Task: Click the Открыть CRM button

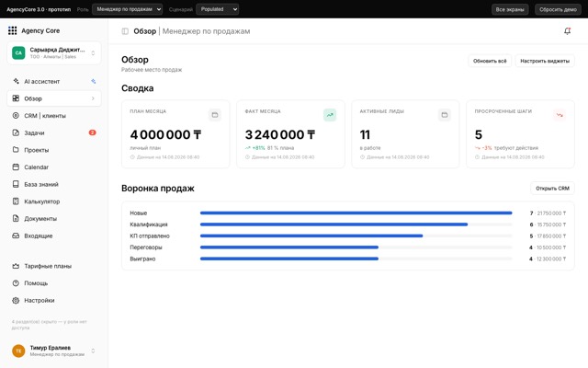Action: click(552, 188)
